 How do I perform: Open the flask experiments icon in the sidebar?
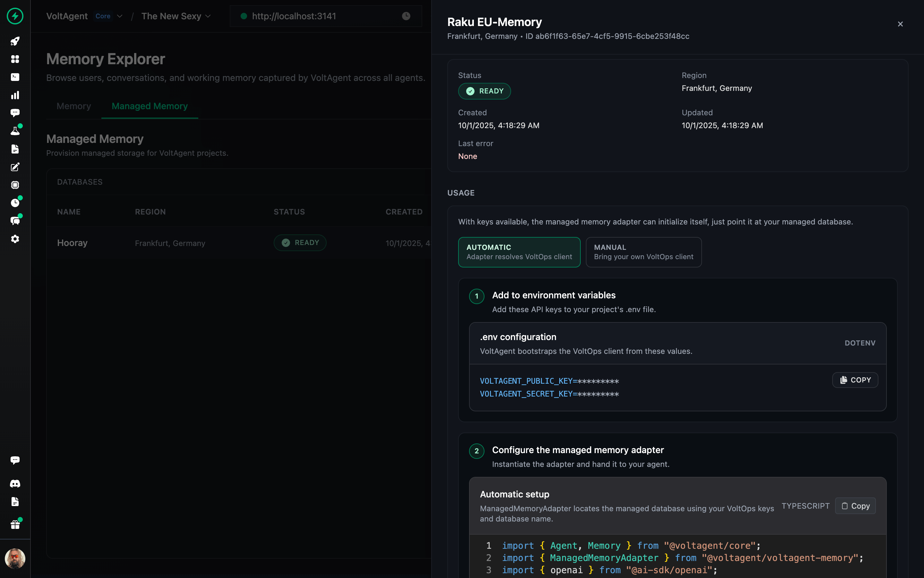(x=15, y=131)
